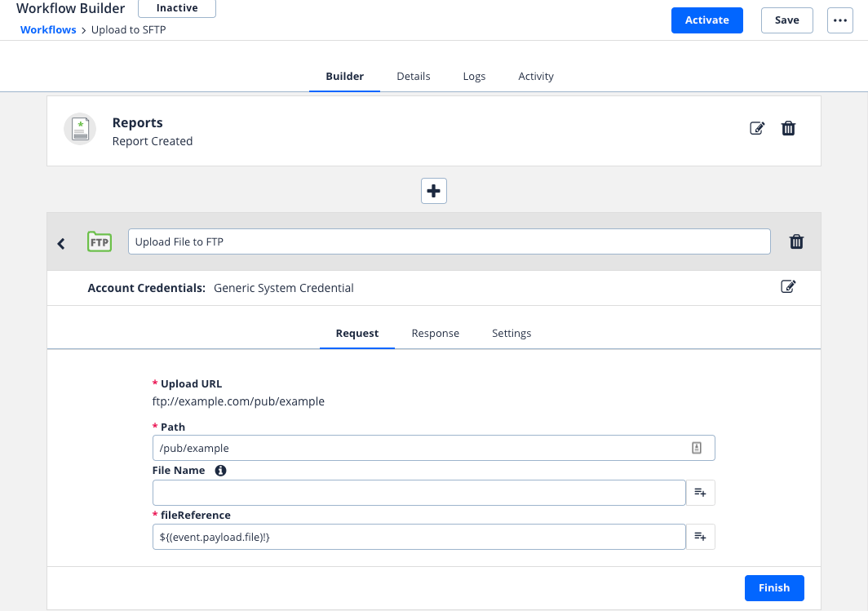Click the FTP folder icon on the step
The image size is (868, 611).
[99, 241]
